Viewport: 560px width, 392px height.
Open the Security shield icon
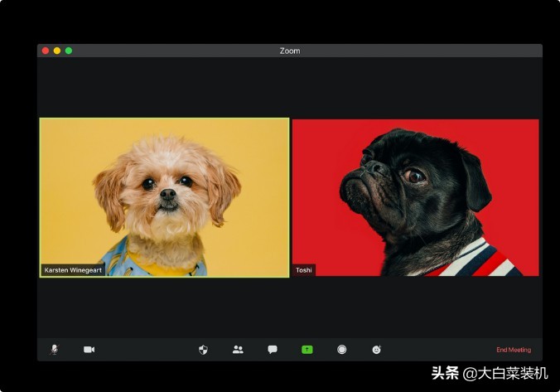[x=203, y=350]
